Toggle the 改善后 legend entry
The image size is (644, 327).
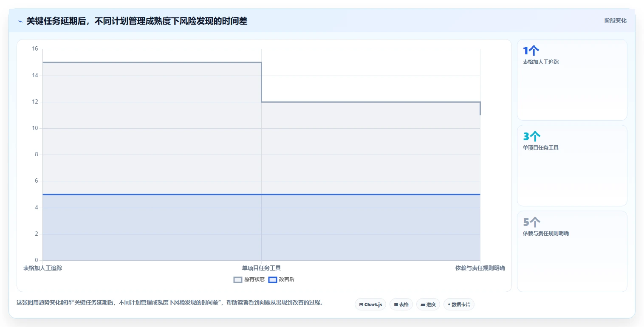click(282, 279)
